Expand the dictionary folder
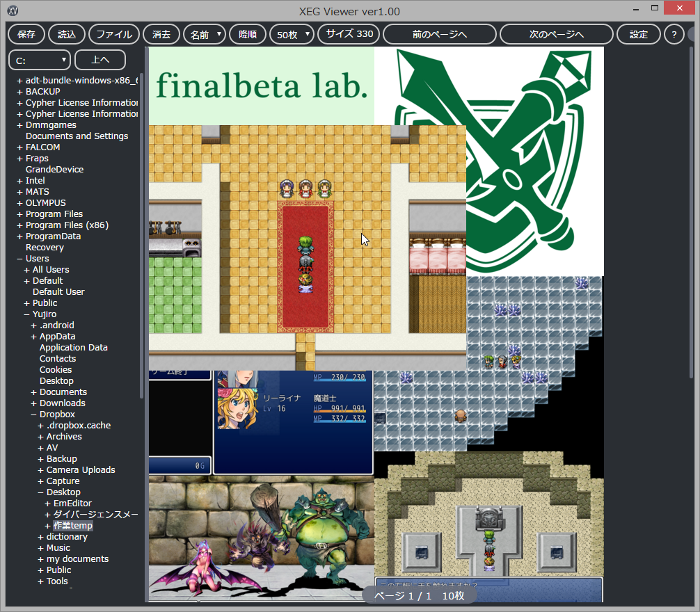700x612 pixels. coord(40,537)
